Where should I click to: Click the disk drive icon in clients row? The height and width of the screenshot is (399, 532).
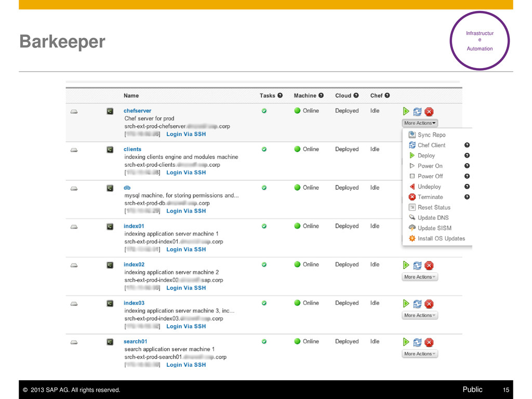click(x=74, y=150)
